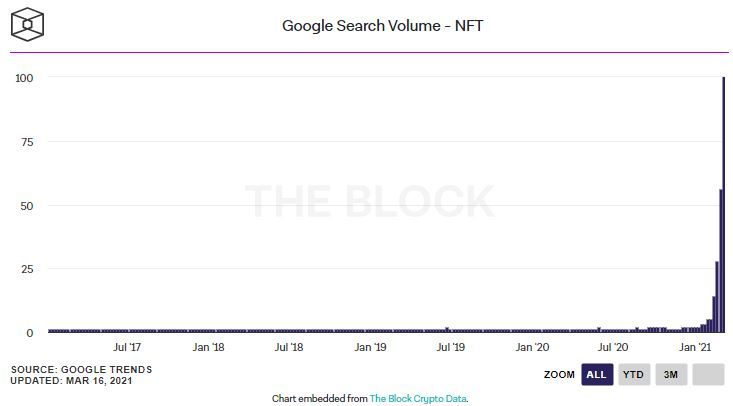Switch zoom range to YTD
The image size is (733, 406).
click(634, 375)
